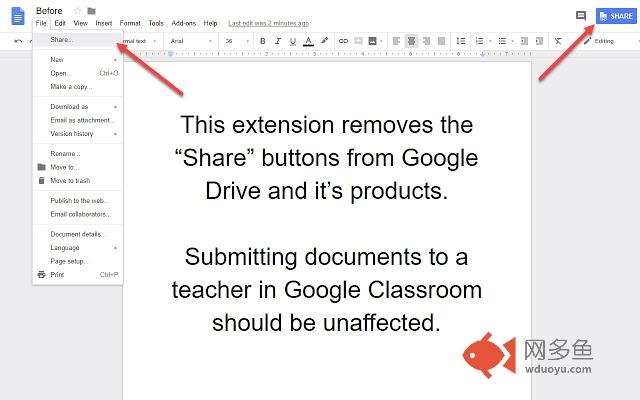Expand the Version history submenu
Screen dimensions: 640x400
(x=78, y=133)
